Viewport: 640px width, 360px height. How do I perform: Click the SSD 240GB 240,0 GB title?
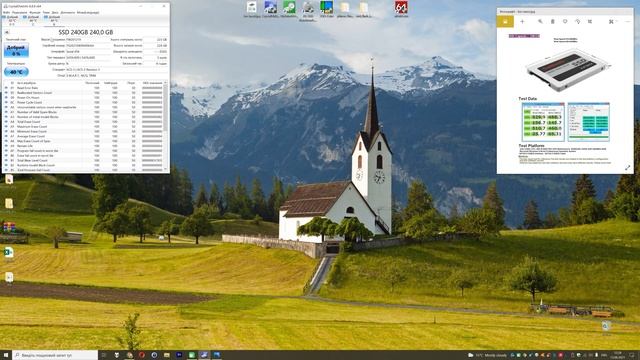click(x=86, y=32)
